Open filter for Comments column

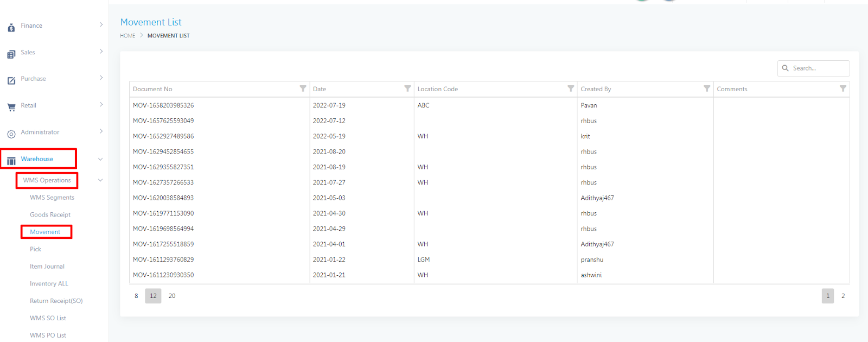843,88
